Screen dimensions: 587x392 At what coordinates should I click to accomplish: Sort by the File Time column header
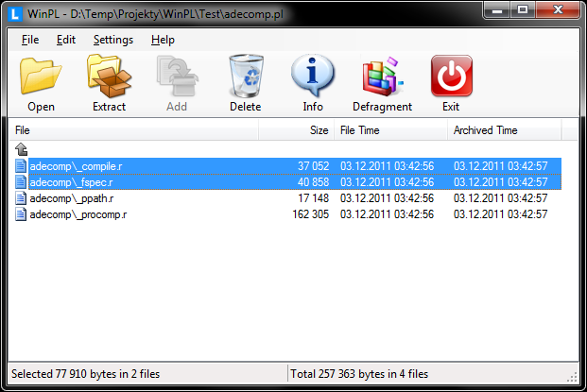pos(391,130)
